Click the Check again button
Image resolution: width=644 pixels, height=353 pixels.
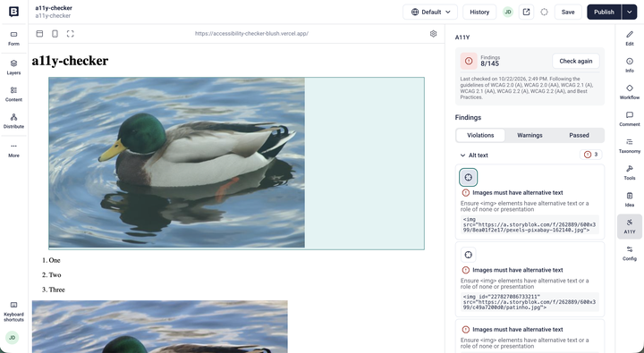point(576,61)
